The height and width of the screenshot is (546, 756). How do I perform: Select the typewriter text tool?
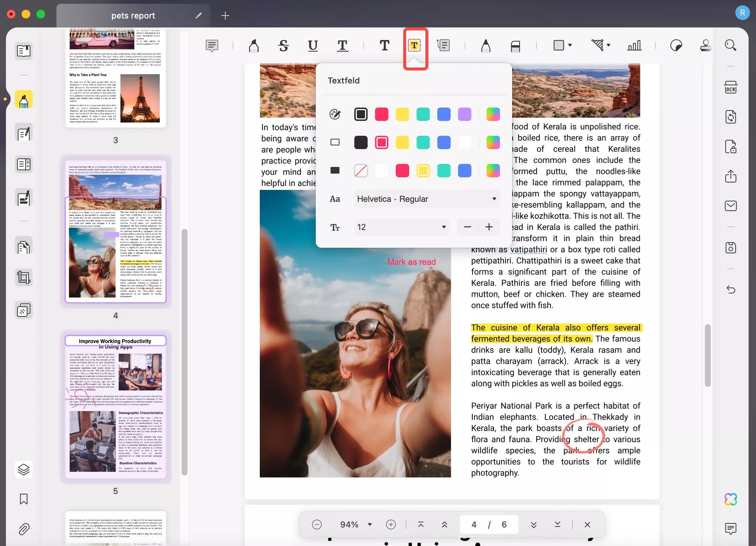point(384,46)
